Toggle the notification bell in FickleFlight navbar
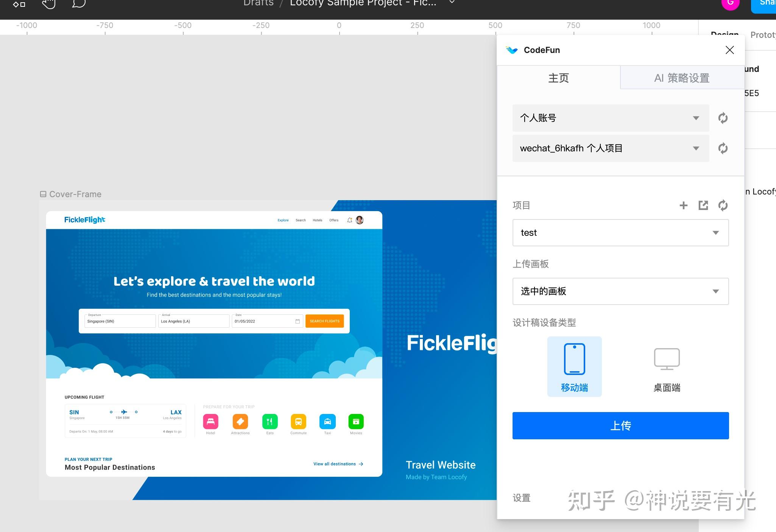The width and height of the screenshot is (776, 532). coord(349,220)
